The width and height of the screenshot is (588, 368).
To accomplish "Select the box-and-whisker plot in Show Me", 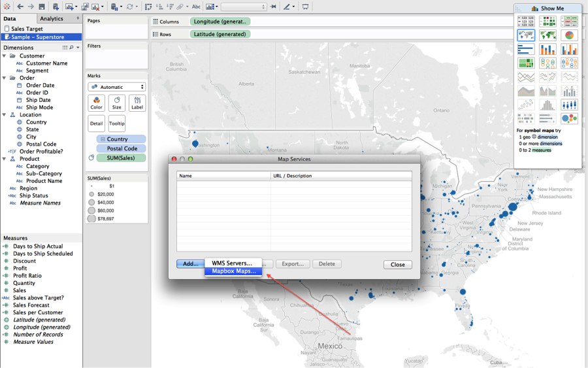I will [569, 105].
